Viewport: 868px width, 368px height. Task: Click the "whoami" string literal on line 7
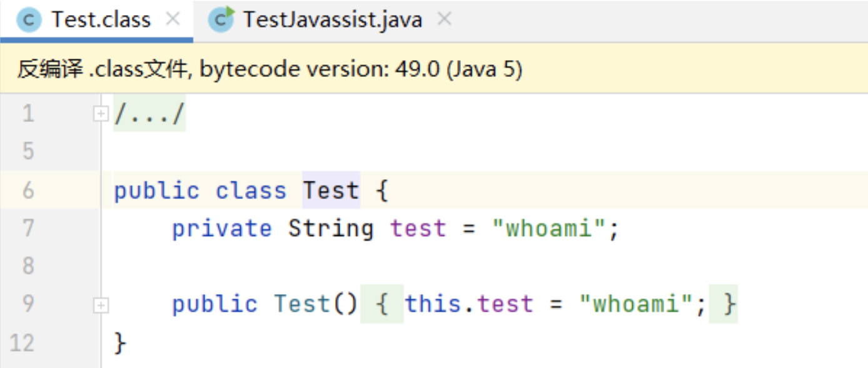550,228
